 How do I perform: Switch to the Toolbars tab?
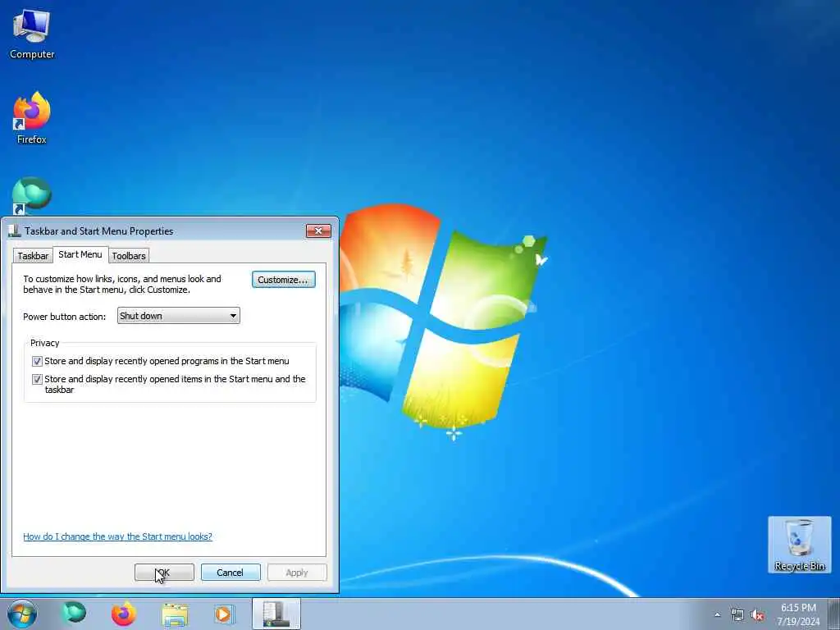tap(129, 256)
